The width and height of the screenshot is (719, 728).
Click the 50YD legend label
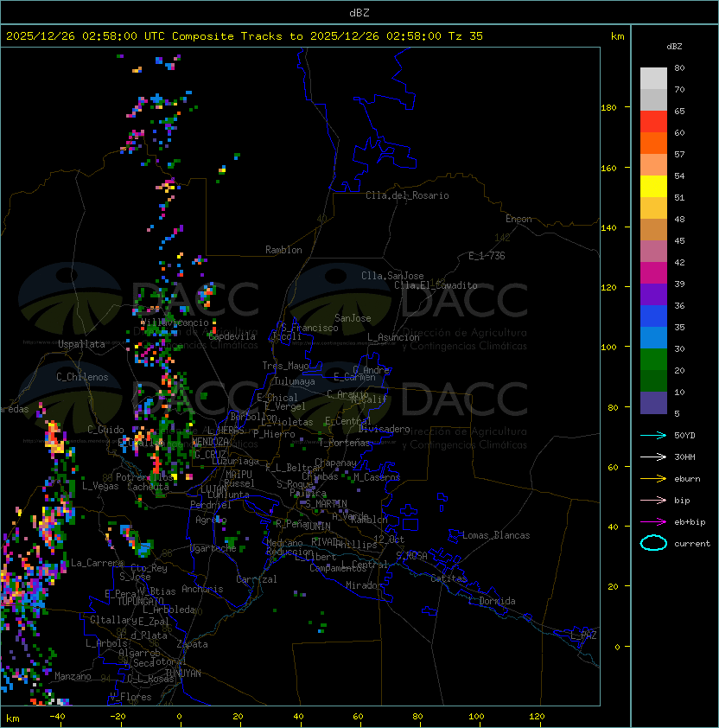coord(684,435)
